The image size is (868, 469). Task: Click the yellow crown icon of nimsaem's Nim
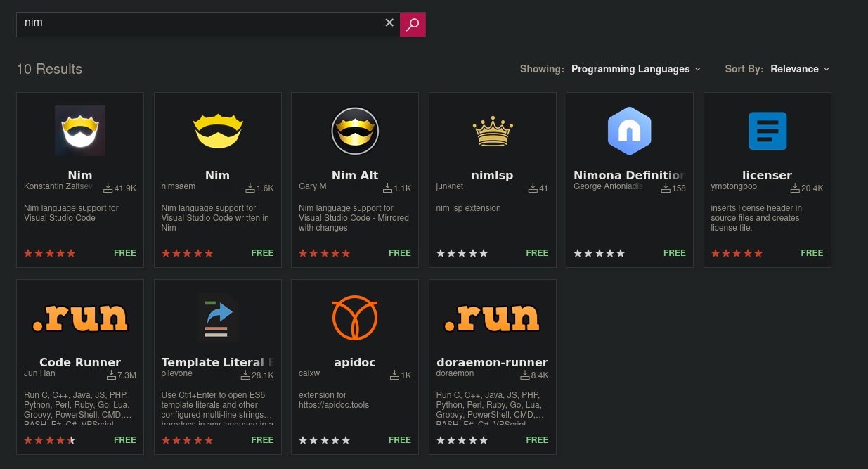click(217, 130)
